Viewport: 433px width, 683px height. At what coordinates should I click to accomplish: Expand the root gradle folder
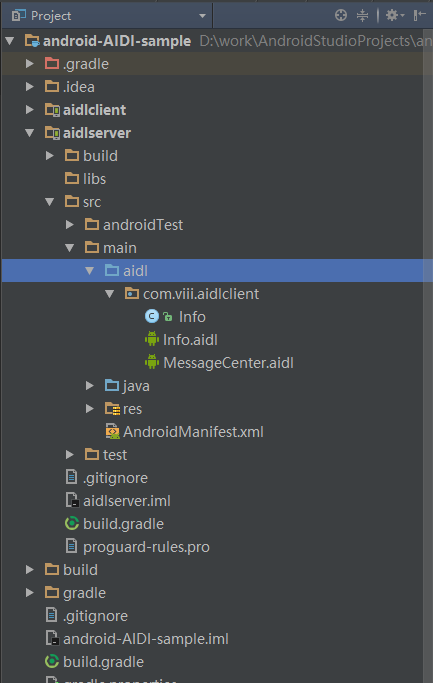click(30, 592)
